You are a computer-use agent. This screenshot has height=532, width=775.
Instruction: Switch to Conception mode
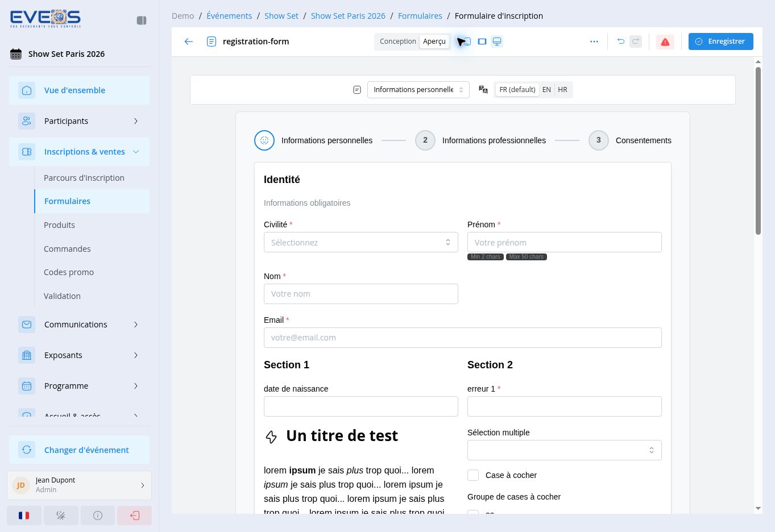point(397,41)
